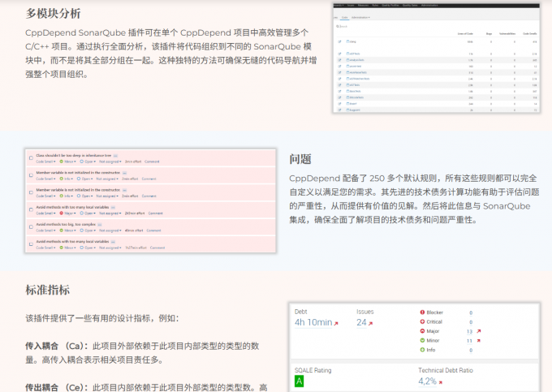Click the Blocker severity icon

click(x=422, y=312)
